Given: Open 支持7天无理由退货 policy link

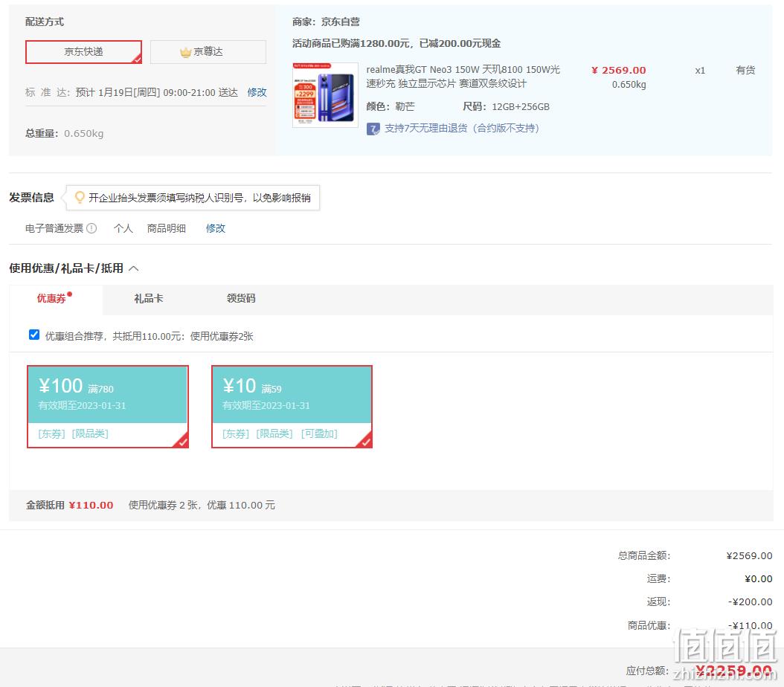Looking at the screenshot, I should pos(461,129).
